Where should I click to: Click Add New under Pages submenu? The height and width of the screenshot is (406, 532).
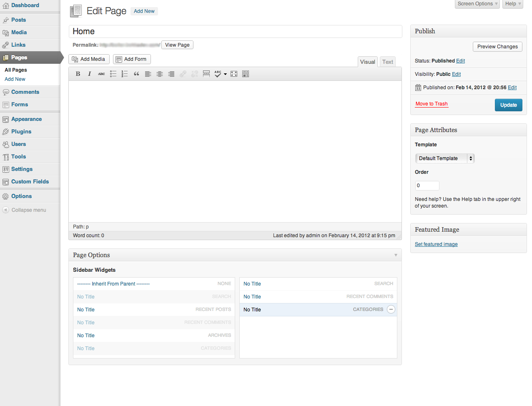click(x=15, y=79)
